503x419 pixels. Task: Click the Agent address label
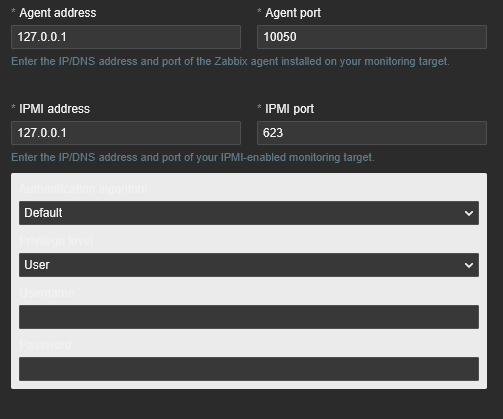tap(58, 13)
